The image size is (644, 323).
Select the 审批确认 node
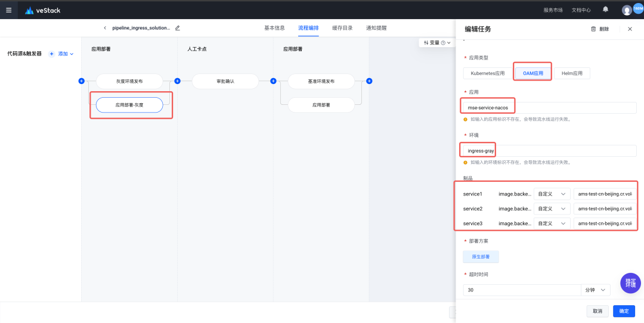pos(225,81)
